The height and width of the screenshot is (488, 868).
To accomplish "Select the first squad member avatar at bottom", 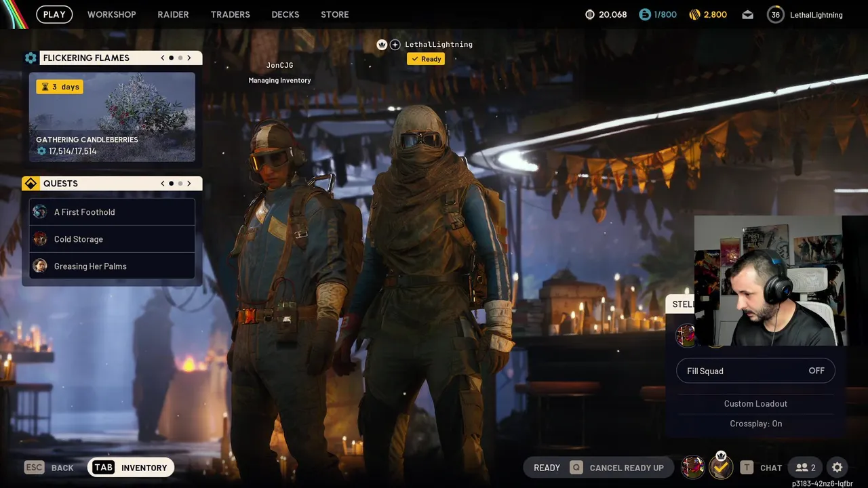I will [x=692, y=467].
